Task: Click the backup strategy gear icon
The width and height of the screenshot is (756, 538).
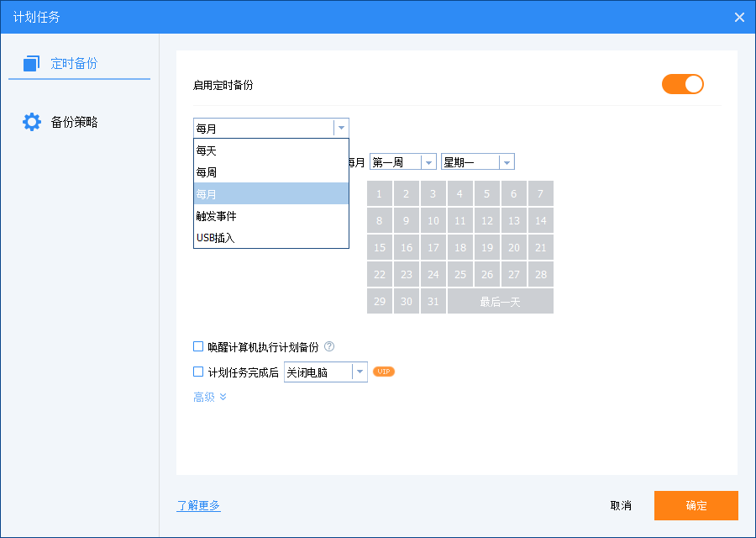Action: pos(32,122)
